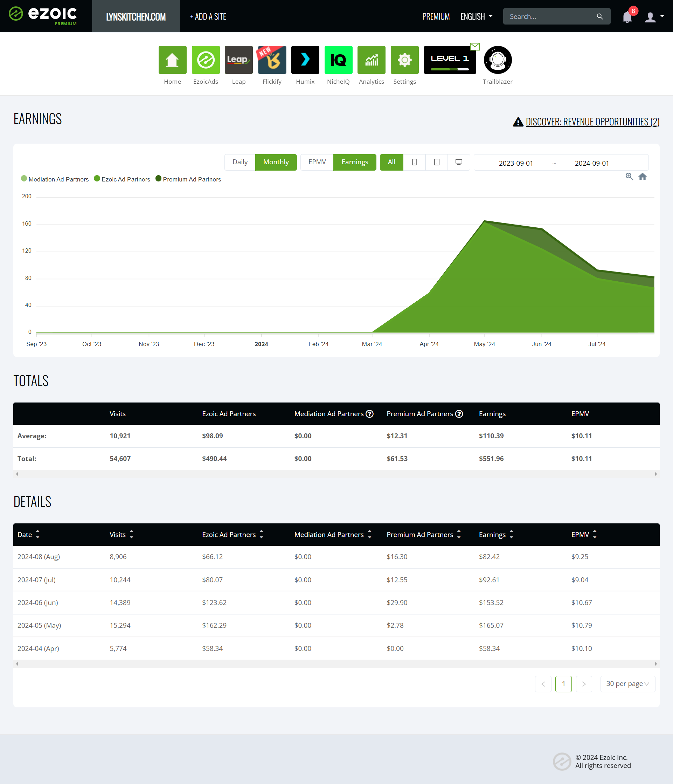This screenshot has height=784, width=673.
Task: Edit the start date 2023-09-01
Action: [516, 163]
